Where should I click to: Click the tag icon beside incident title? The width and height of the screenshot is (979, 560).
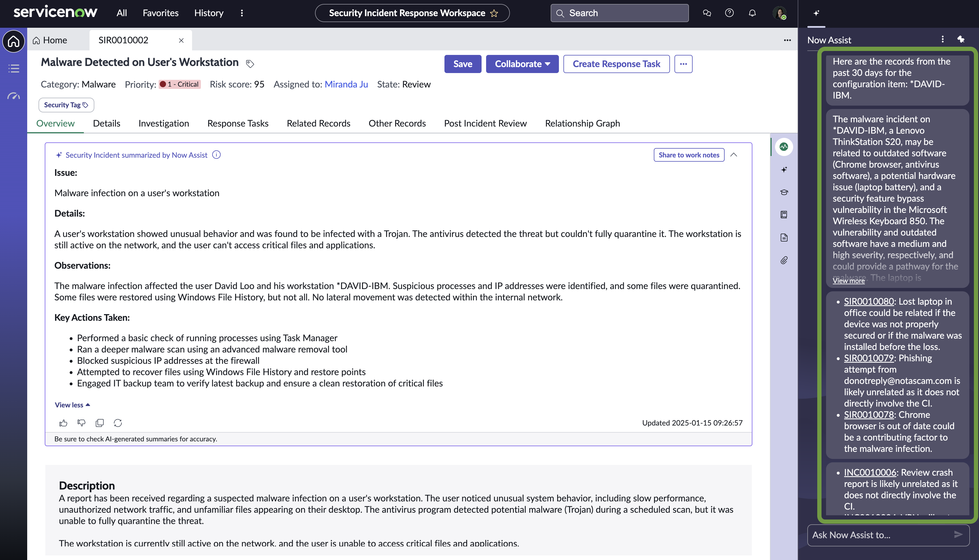250,63
